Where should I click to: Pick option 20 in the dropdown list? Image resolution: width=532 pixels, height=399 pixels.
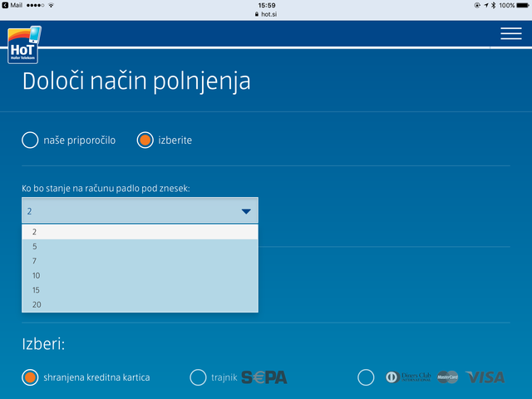(x=140, y=305)
